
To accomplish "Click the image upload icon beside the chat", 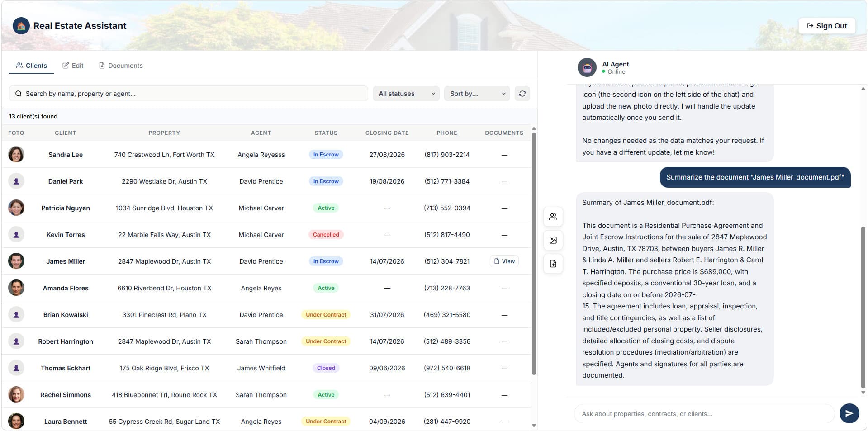I will [x=553, y=240].
